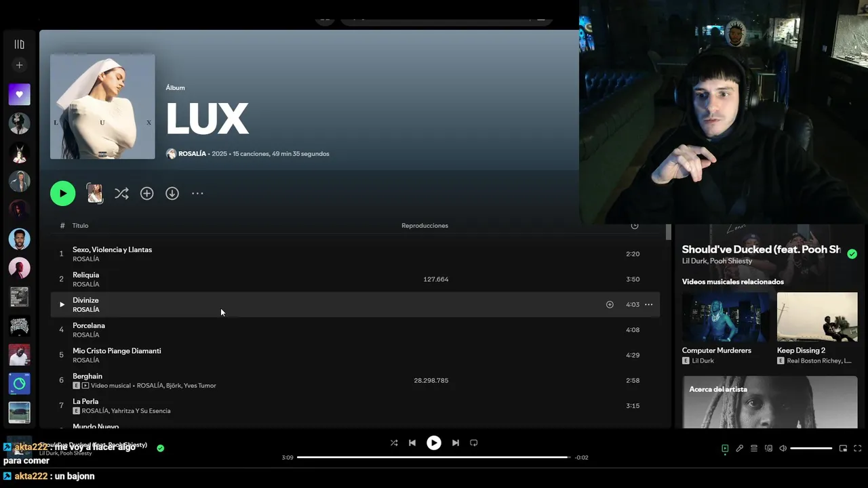Viewport: 868px width, 488px height.
Task: Click the player bar play button
Action: (434, 443)
